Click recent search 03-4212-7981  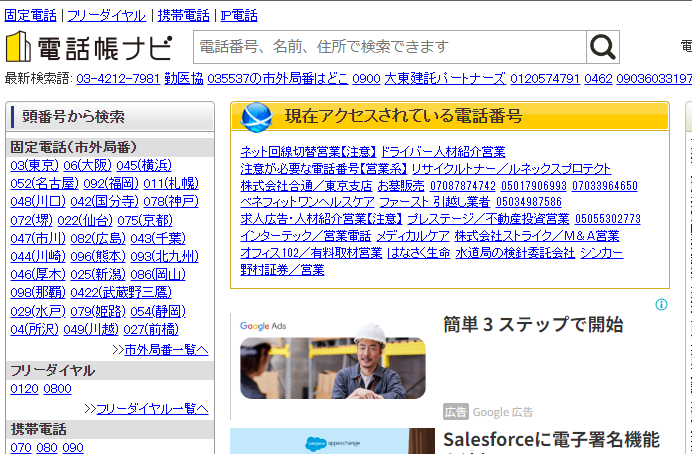[x=118, y=79]
